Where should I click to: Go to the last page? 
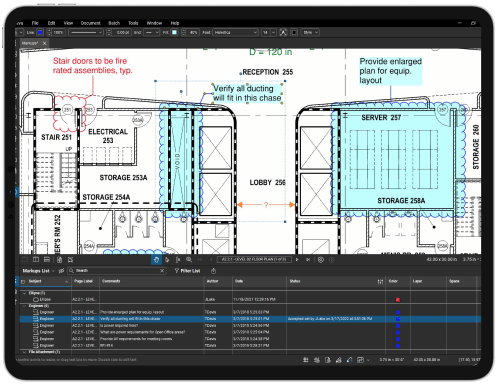(308, 259)
